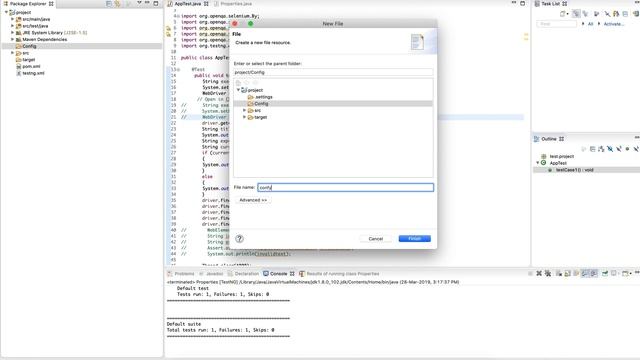Select Config folder in Package Explorer
The image size is (640, 360).
[26, 46]
